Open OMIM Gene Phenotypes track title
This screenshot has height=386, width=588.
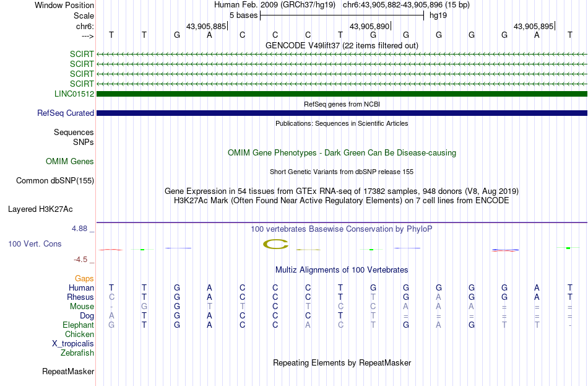click(342, 153)
